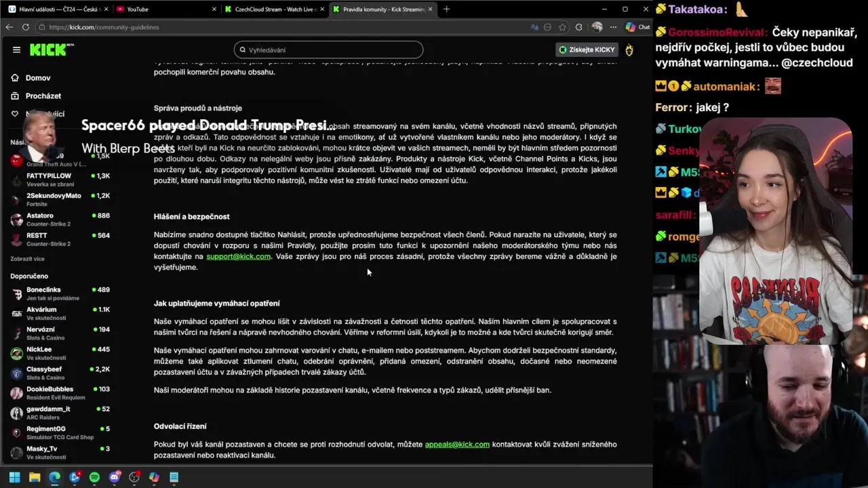Open the Windows Start menu

14,477
